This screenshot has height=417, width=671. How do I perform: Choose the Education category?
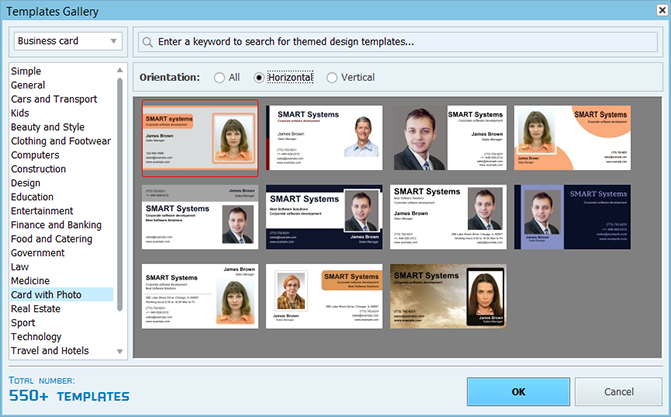pos(32,197)
